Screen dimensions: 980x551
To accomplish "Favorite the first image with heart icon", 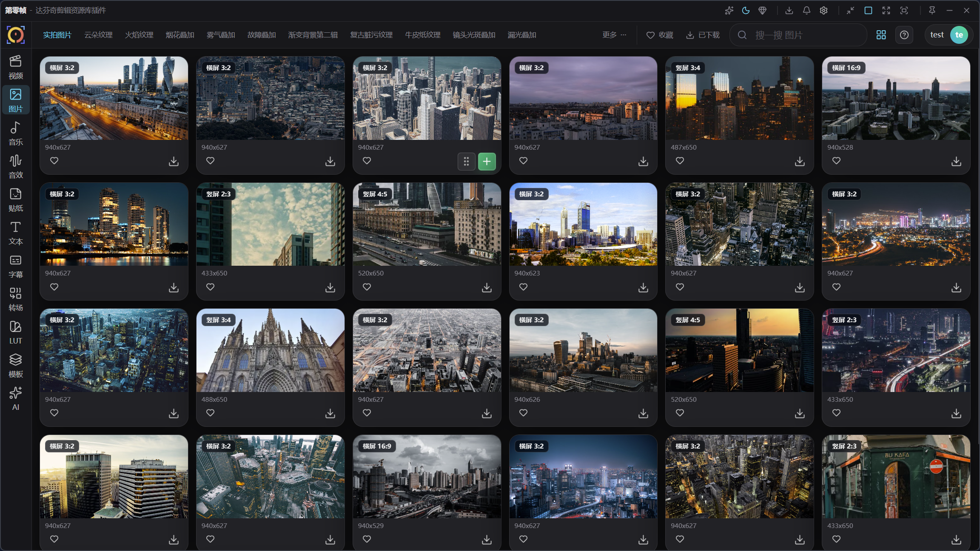I will (x=54, y=161).
